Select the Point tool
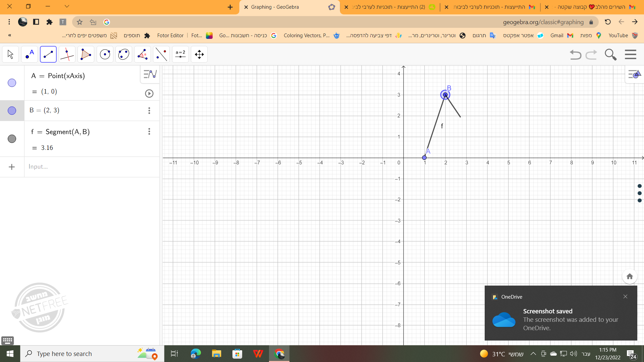Image resolution: width=644 pixels, height=362 pixels. pyautogui.click(x=30, y=54)
